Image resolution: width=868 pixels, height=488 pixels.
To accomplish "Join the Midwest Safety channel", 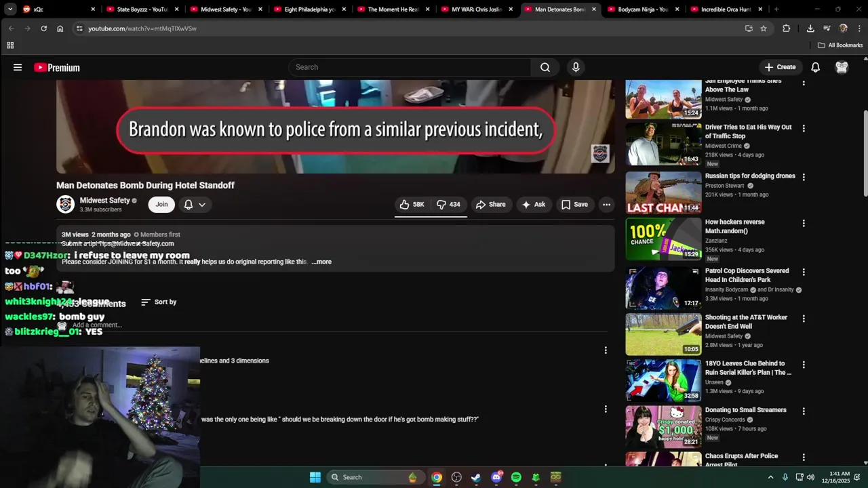I will [x=161, y=204].
